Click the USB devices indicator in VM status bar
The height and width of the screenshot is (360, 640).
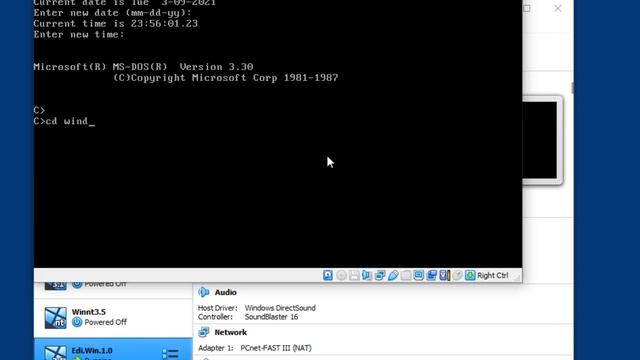(393, 276)
